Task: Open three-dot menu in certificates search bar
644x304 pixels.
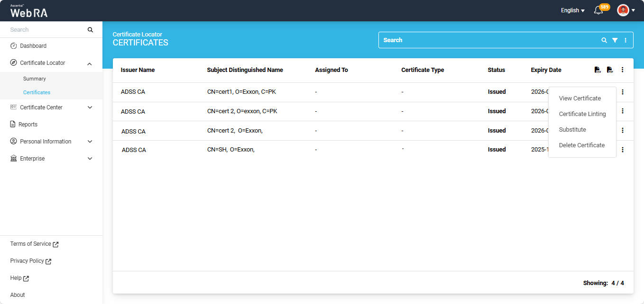Action: click(x=626, y=40)
